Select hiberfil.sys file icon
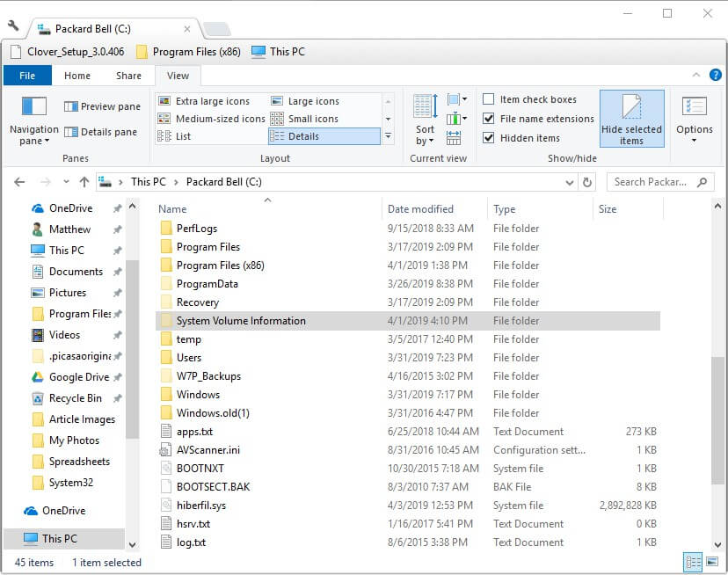728x575 pixels. [166, 506]
